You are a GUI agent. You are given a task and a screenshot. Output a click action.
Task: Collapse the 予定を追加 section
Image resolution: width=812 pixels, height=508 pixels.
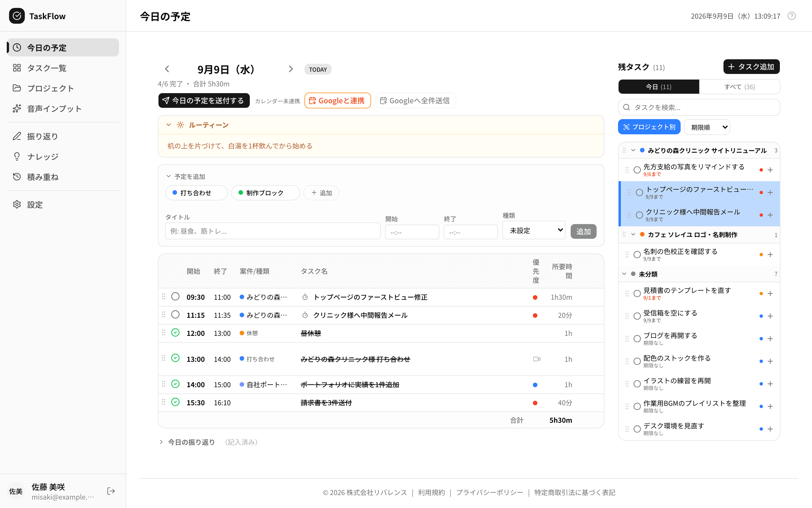169,176
